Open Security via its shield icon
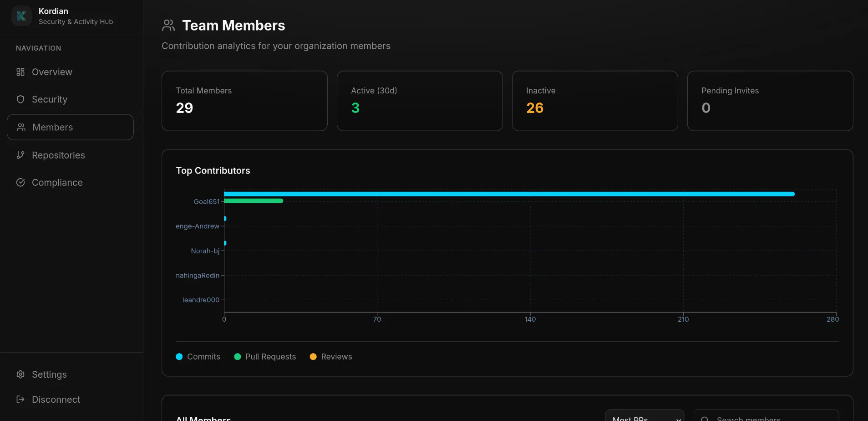Image resolution: width=868 pixels, height=421 pixels. click(20, 99)
